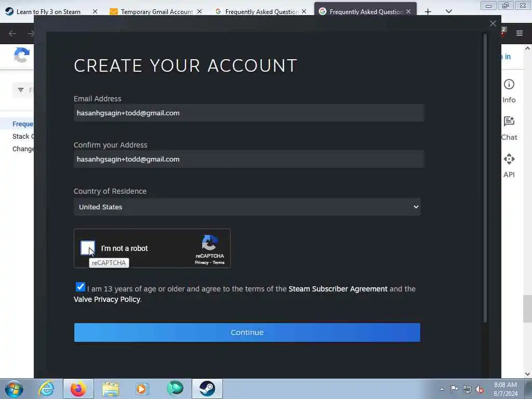Viewport: 532px width, 399px height.
Task: Click the reCAPTCHA site logo behind dialog
Action: 22,55
